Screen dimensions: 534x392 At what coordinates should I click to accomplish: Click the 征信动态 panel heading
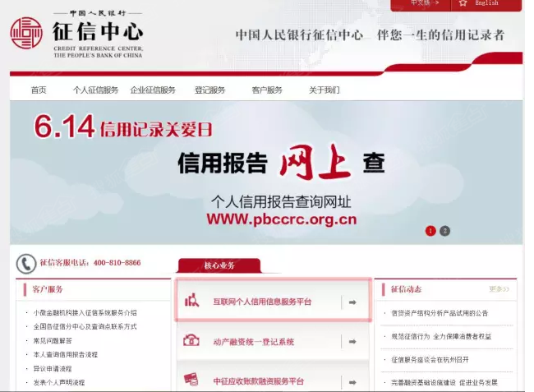click(x=406, y=289)
